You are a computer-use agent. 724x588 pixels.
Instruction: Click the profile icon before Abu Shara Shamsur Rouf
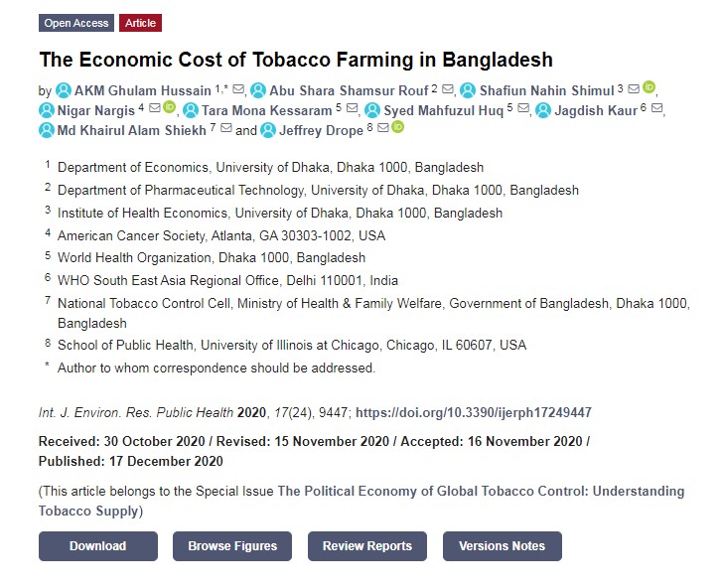[x=258, y=90]
